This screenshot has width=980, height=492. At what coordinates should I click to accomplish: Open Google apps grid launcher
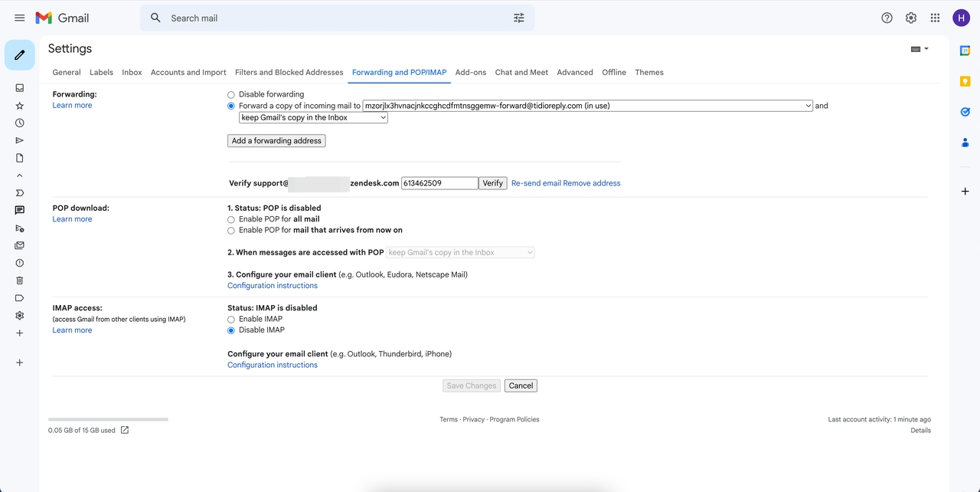pos(935,18)
